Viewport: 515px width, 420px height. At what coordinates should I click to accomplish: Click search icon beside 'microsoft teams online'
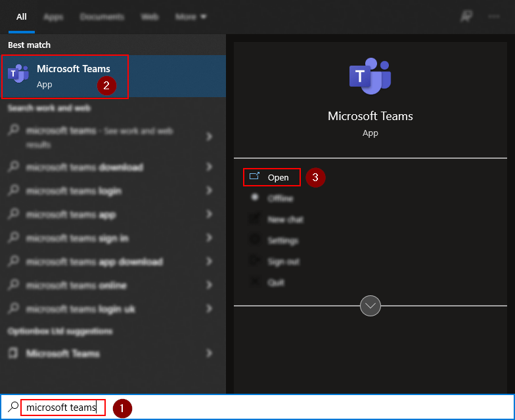pyautogui.click(x=13, y=285)
